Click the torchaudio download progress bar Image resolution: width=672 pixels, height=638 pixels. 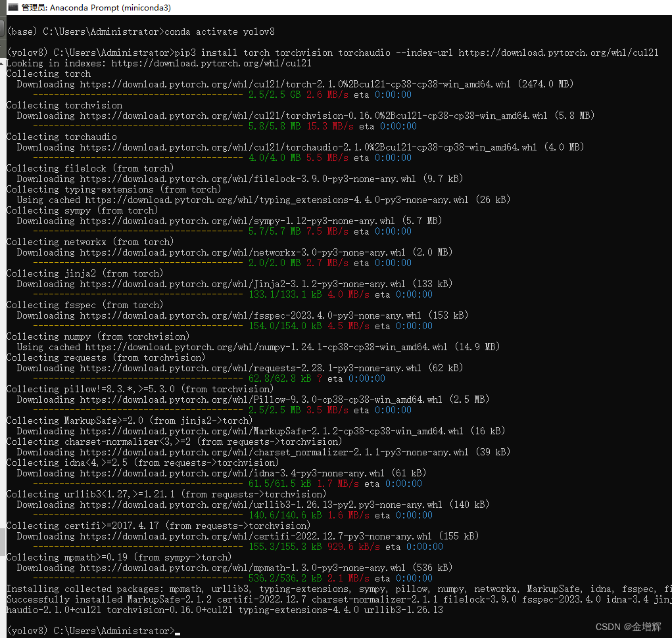click(x=138, y=158)
